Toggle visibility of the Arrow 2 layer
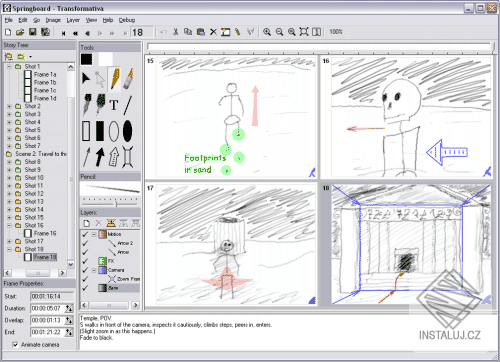Viewport: 500px width, 362px height. [x=85, y=243]
